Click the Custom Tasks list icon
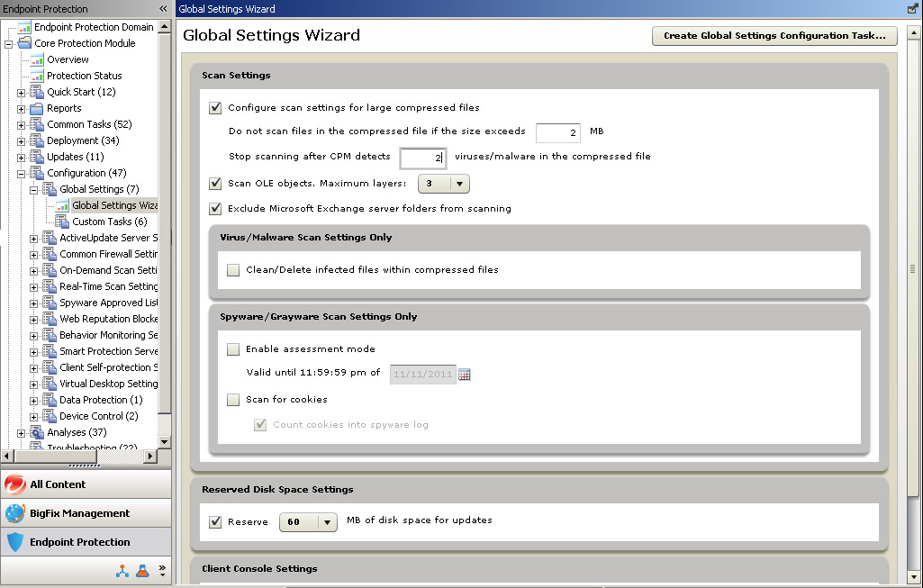The image size is (923, 588). tap(62, 222)
